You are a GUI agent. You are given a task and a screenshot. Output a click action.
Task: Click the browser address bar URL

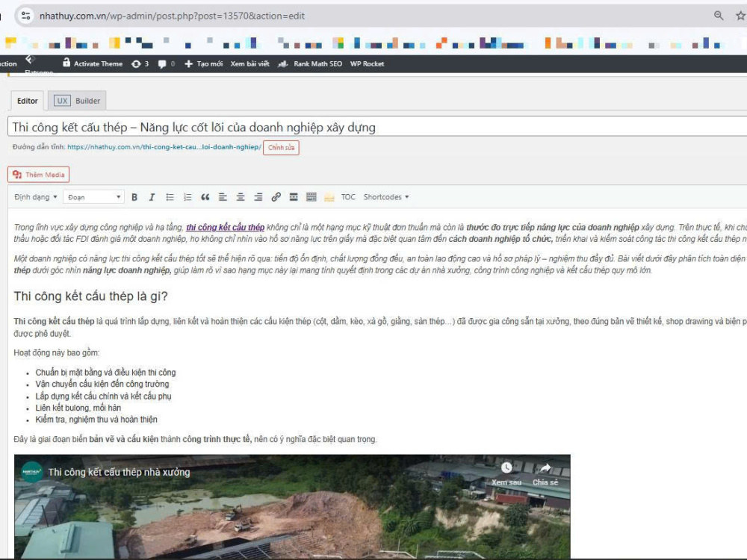click(x=172, y=16)
